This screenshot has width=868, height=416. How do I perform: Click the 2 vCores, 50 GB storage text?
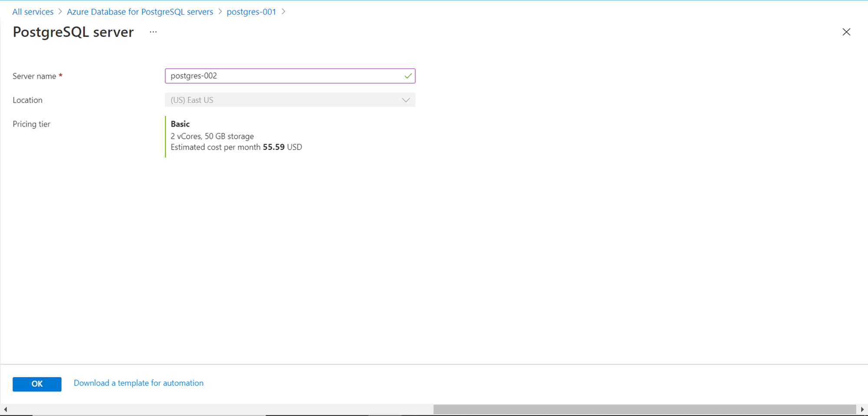coord(212,136)
